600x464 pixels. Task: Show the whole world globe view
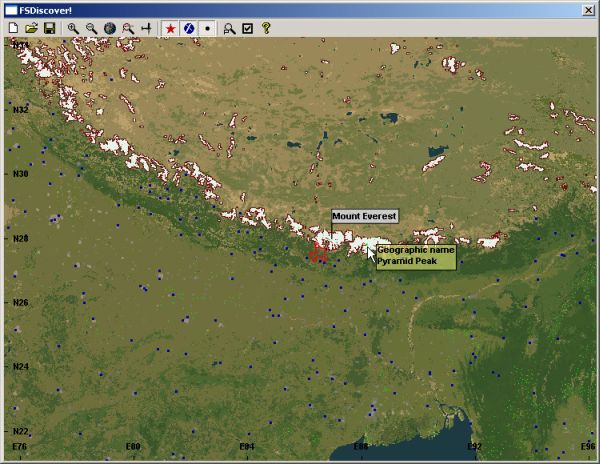(x=109, y=29)
